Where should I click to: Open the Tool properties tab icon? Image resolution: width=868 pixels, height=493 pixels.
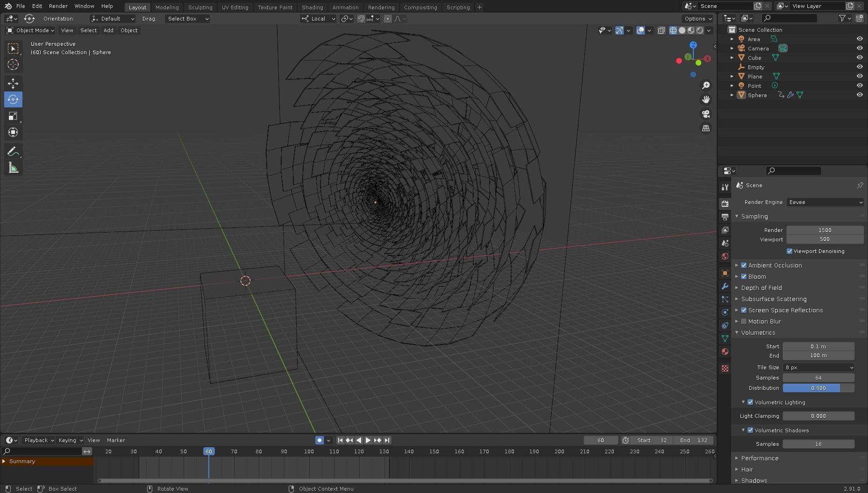725,187
